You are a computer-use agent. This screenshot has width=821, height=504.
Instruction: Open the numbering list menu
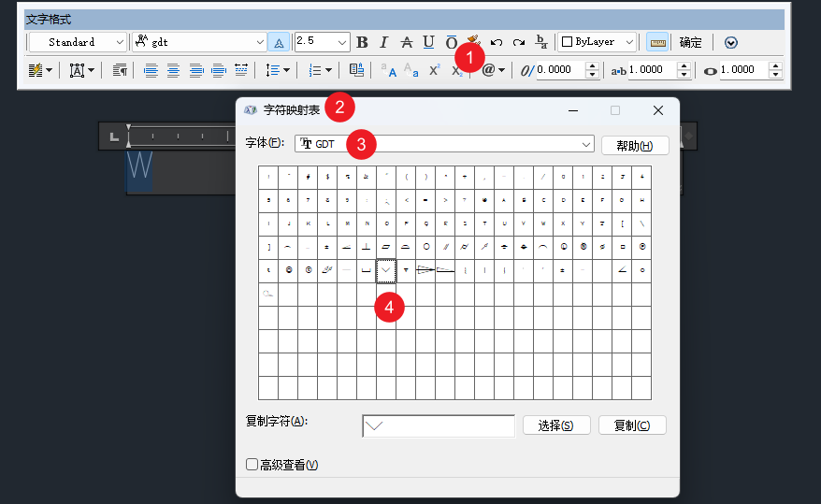[x=320, y=70]
